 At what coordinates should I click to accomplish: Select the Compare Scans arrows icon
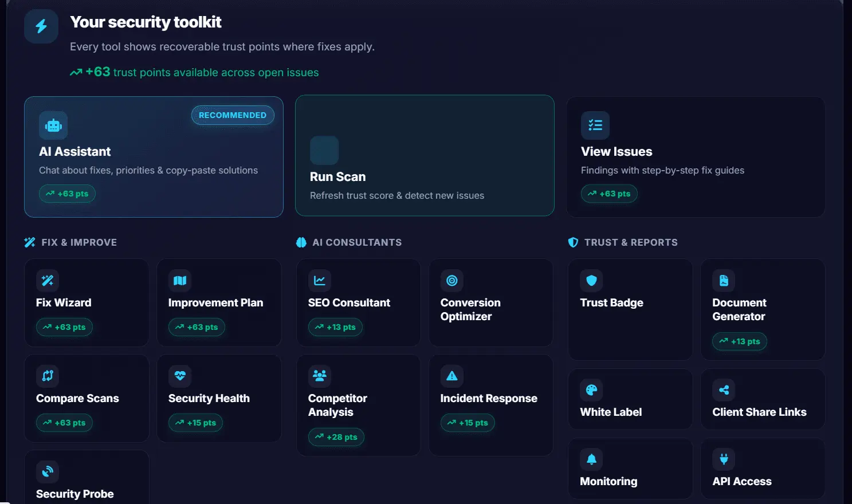48,376
